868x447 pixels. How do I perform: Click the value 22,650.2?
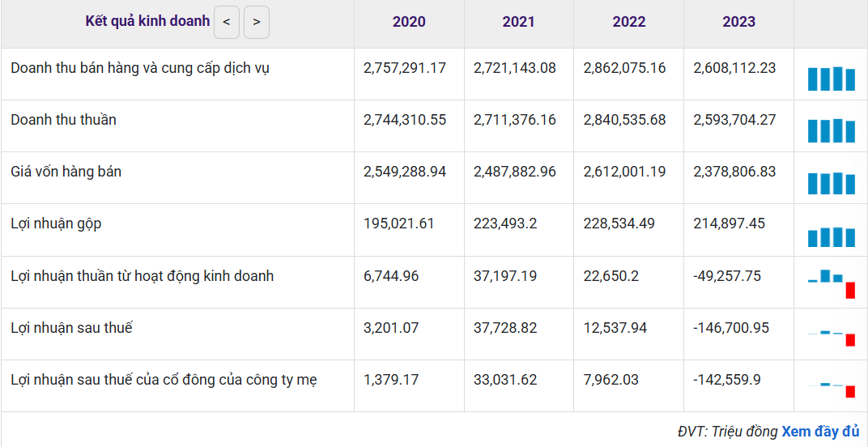[x=611, y=276]
